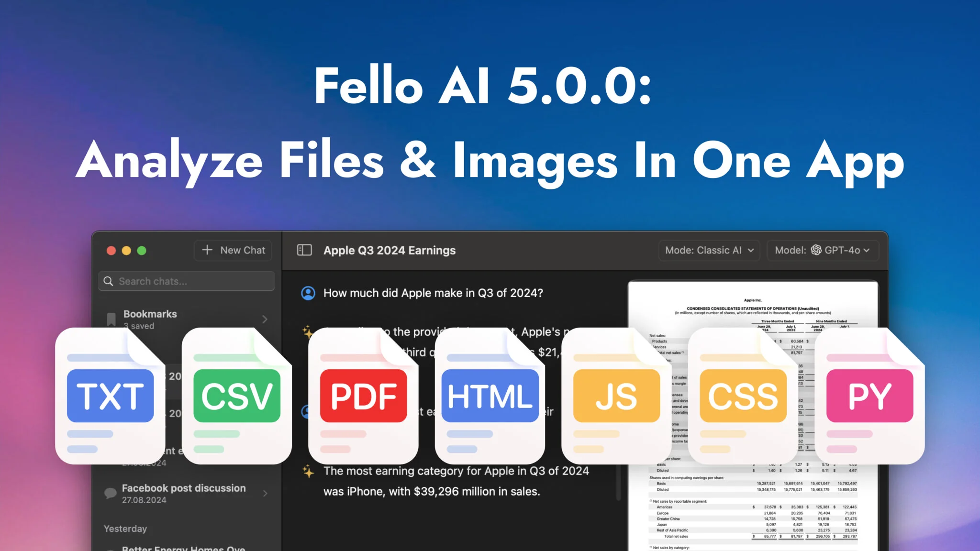This screenshot has height=551, width=980.
Task: Click the magnifier icon in the search box
Action: click(109, 281)
